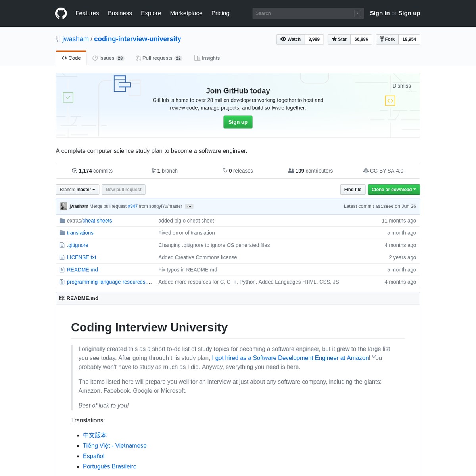Open the LICENSE.txt file link
This screenshot has width=476, height=476.
tap(82, 257)
